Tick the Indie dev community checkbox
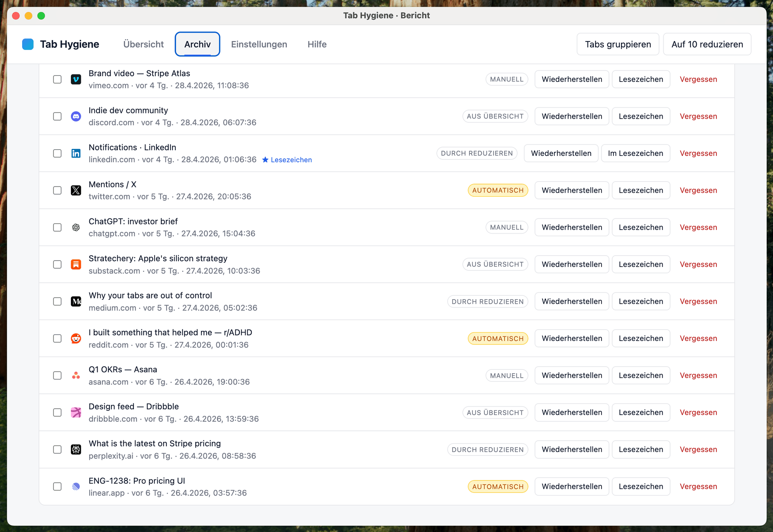Viewport: 773px width, 532px height. tap(57, 116)
